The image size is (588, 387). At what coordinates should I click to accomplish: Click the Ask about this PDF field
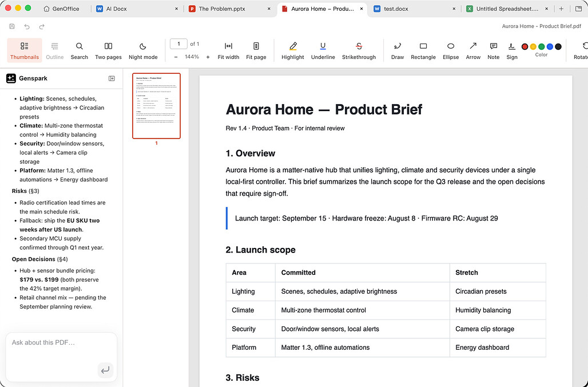[x=61, y=357]
